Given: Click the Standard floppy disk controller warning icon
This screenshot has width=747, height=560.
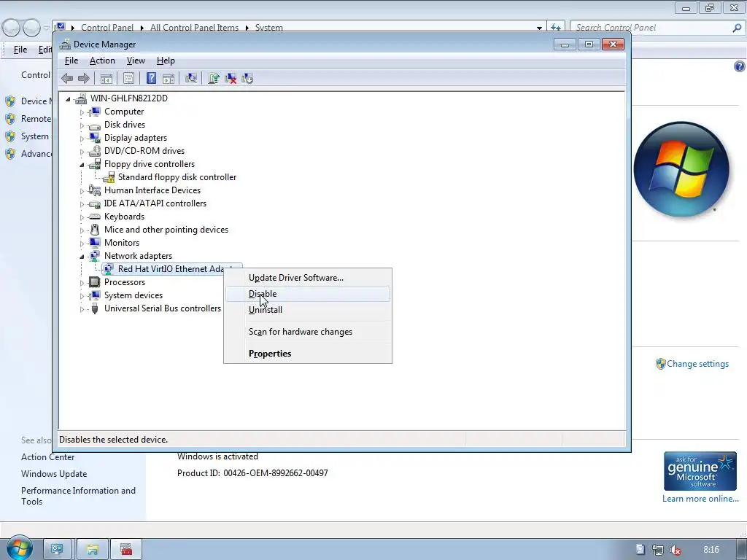Looking at the screenshot, I should click(109, 178).
